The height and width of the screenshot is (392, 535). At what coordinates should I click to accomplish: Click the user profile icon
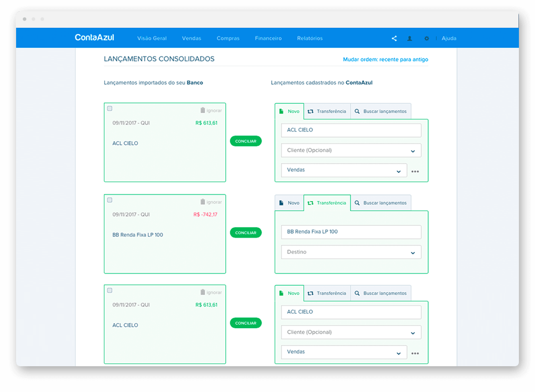click(409, 38)
